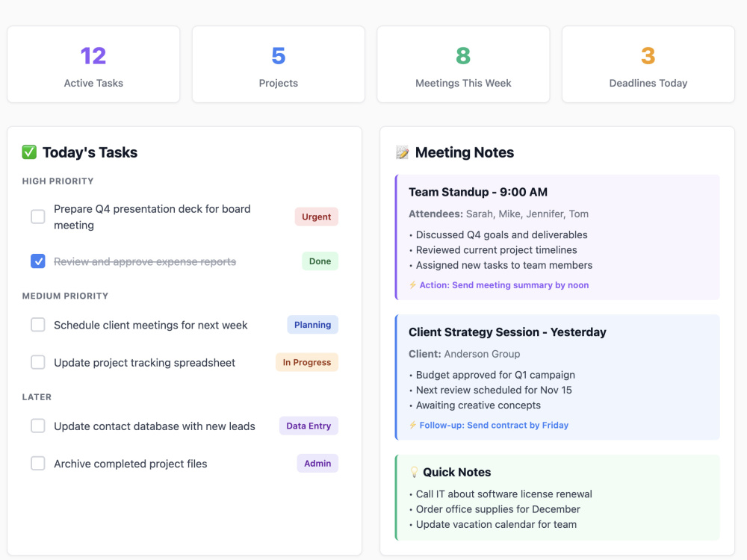Click the Done status badge
The width and height of the screenshot is (747, 560).
[x=320, y=261]
